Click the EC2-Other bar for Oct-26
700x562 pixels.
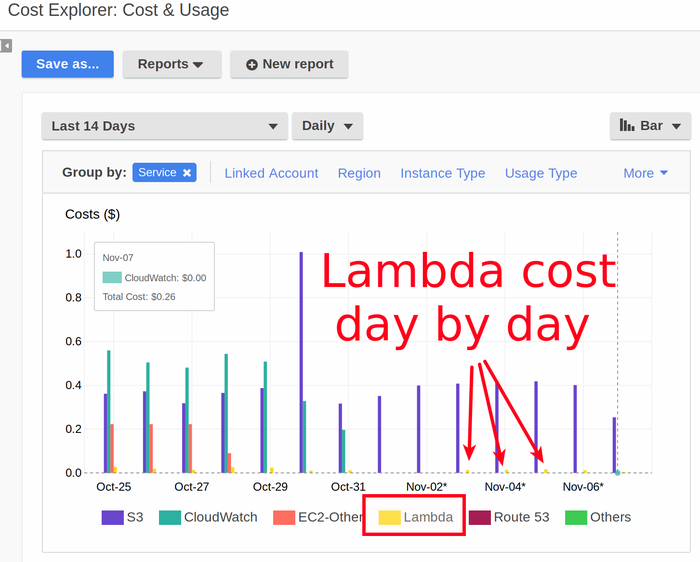(x=151, y=448)
